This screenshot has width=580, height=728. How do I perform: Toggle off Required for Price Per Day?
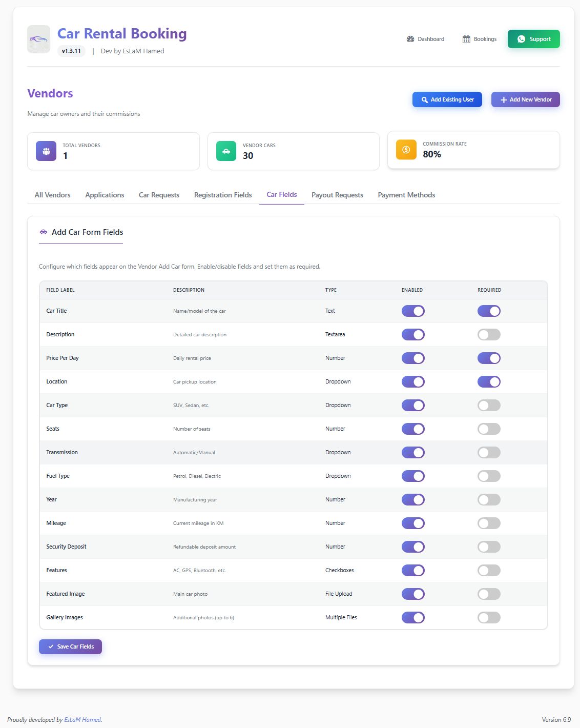tap(489, 358)
